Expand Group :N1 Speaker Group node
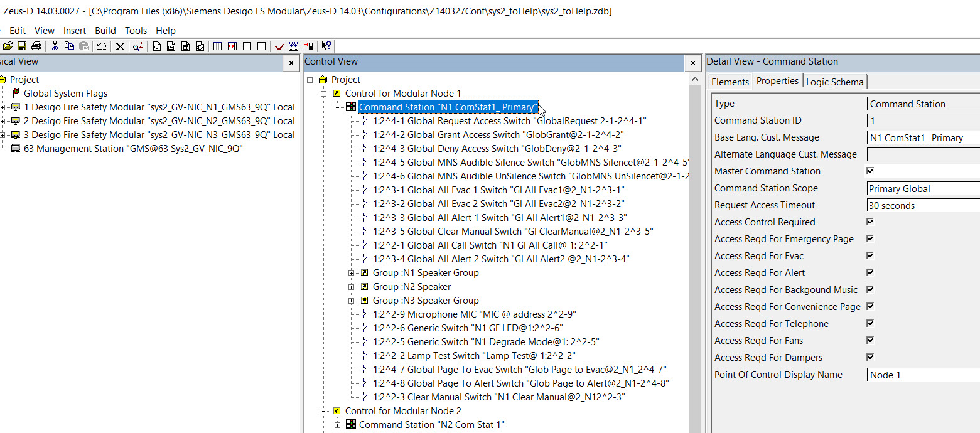 [352, 273]
